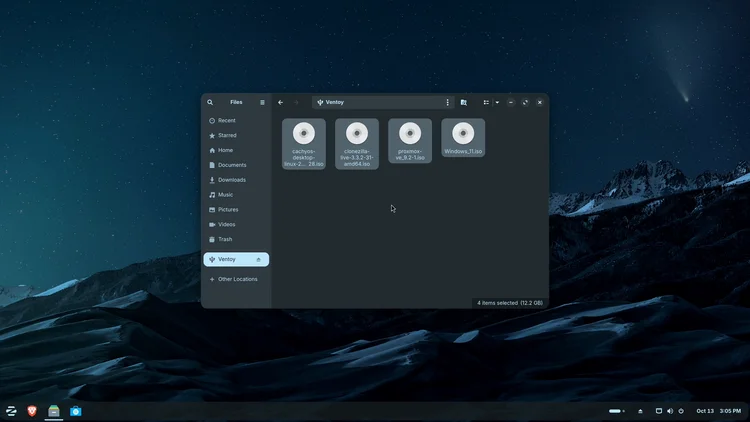Open Other Locations in sidebar
This screenshot has height=422, width=750.
pos(236,279)
